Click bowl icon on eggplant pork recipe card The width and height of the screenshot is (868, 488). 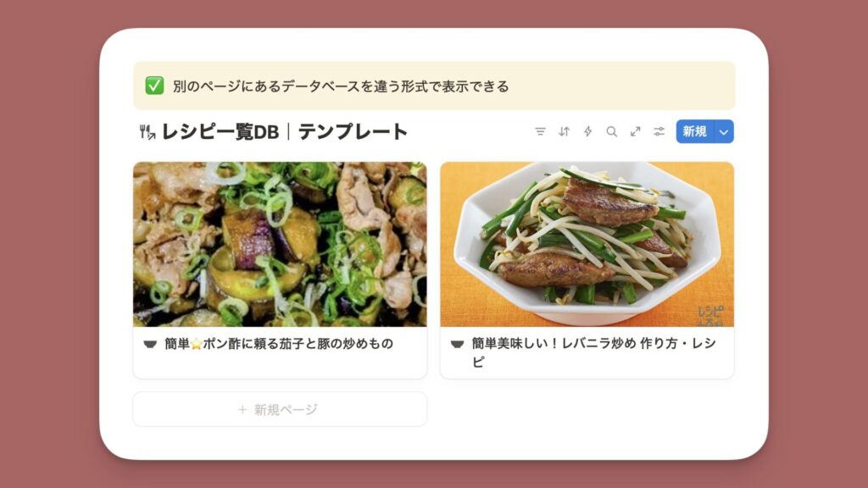[150, 344]
